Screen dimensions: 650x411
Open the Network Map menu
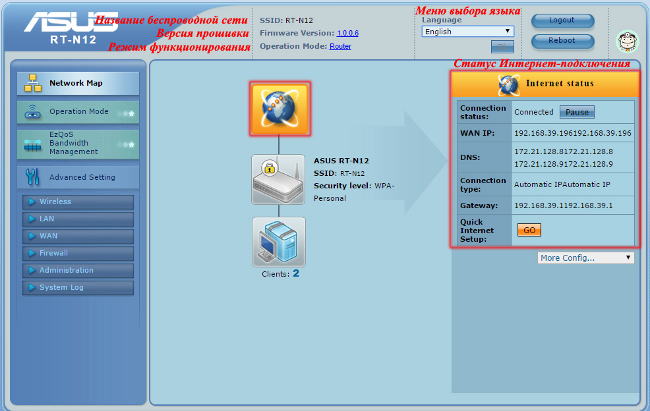(x=78, y=83)
